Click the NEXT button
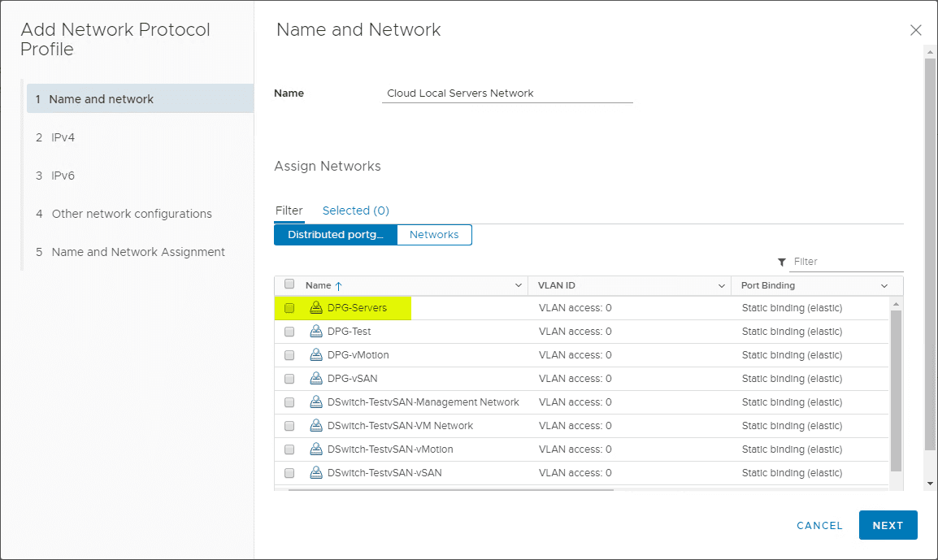The width and height of the screenshot is (938, 560). pyautogui.click(x=888, y=525)
